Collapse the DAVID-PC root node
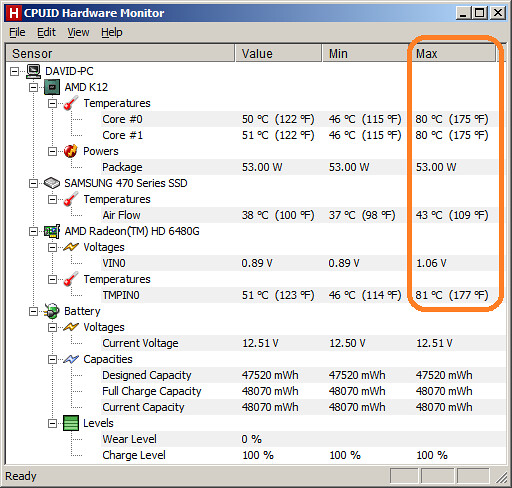This screenshot has height=488, width=512. pyautogui.click(x=15, y=71)
